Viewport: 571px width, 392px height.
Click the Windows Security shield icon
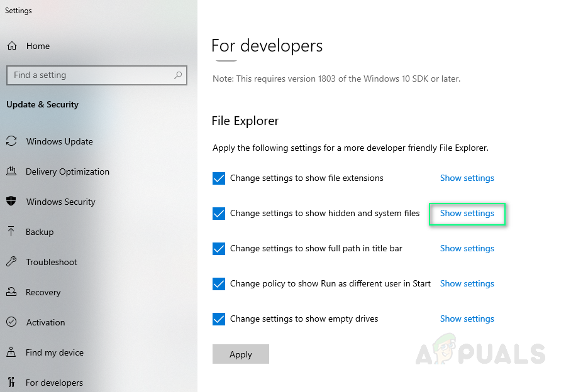point(12,202)
